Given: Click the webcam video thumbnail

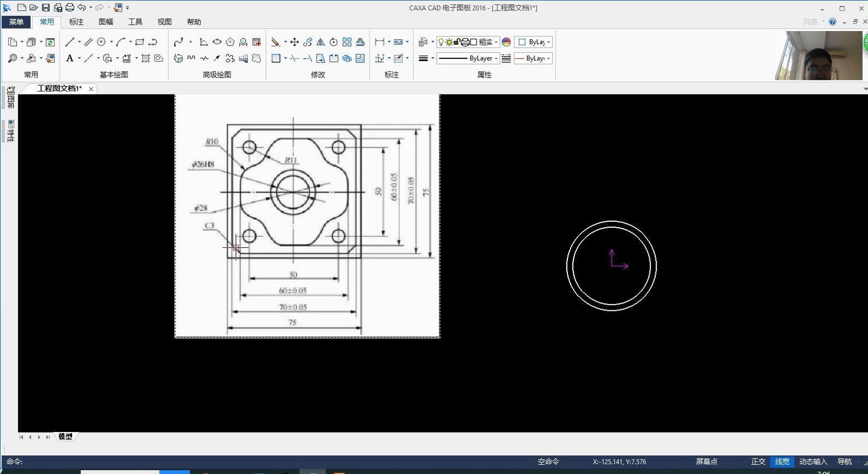Looking at the screenshot, I should (818, 55).
